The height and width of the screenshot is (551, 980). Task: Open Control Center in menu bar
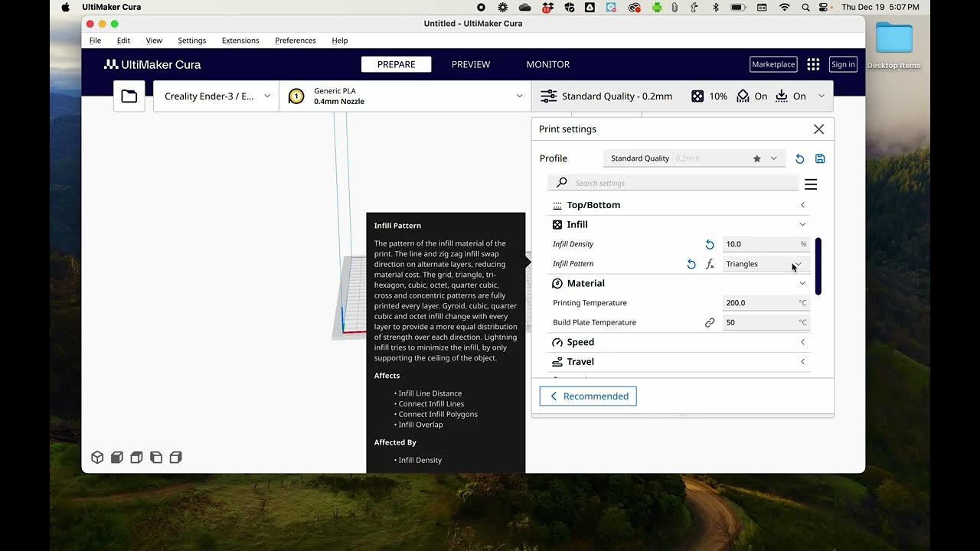point(824,7)
